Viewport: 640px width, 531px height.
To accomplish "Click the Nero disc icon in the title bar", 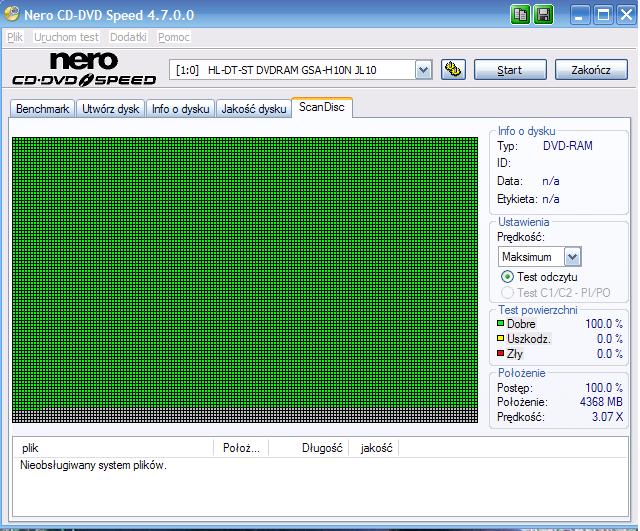I will pos(11,14).
